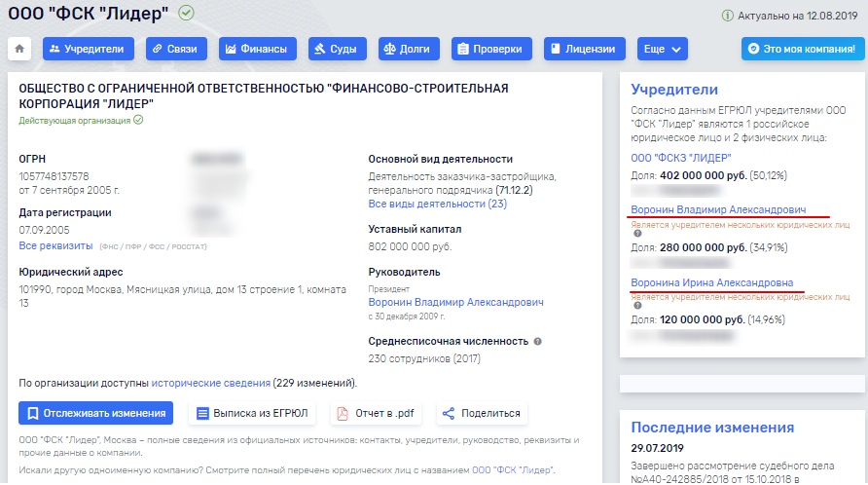The height and width of the screenshot is (485, 868).
Task: Open Все реквизиты link
Action: click(55, 245)
